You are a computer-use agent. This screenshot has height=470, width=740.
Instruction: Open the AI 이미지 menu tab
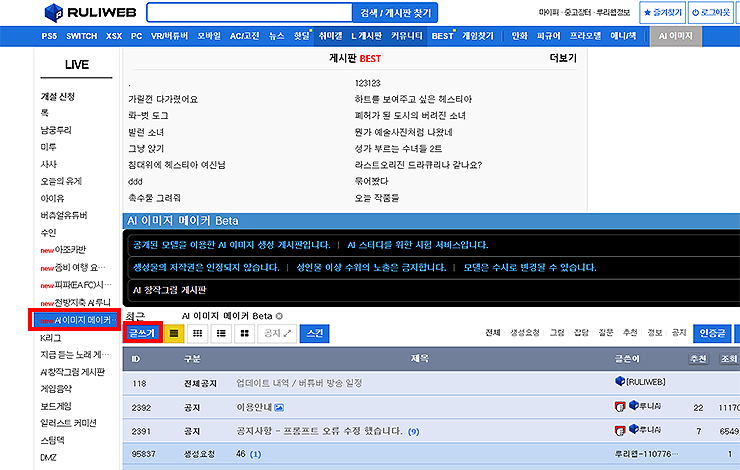(675, 36)
